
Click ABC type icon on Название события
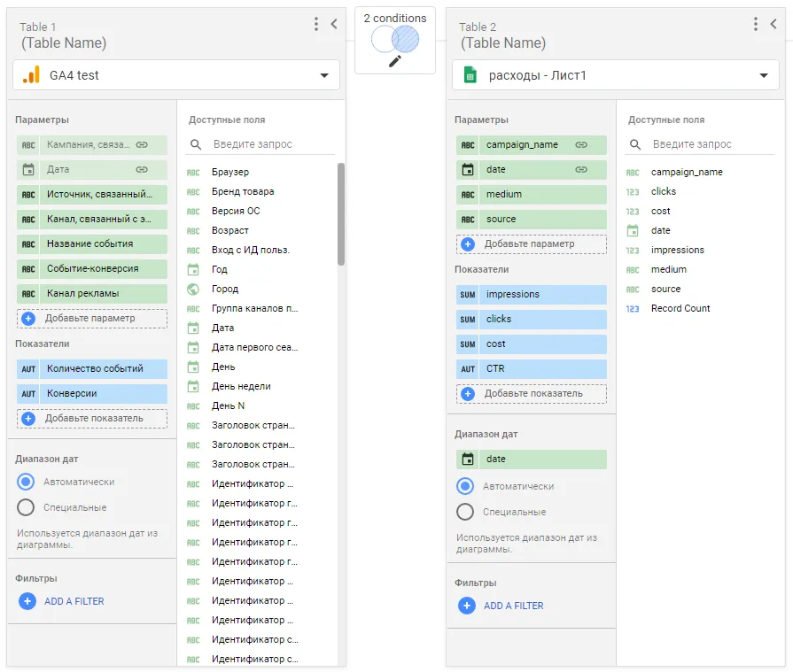28,244
